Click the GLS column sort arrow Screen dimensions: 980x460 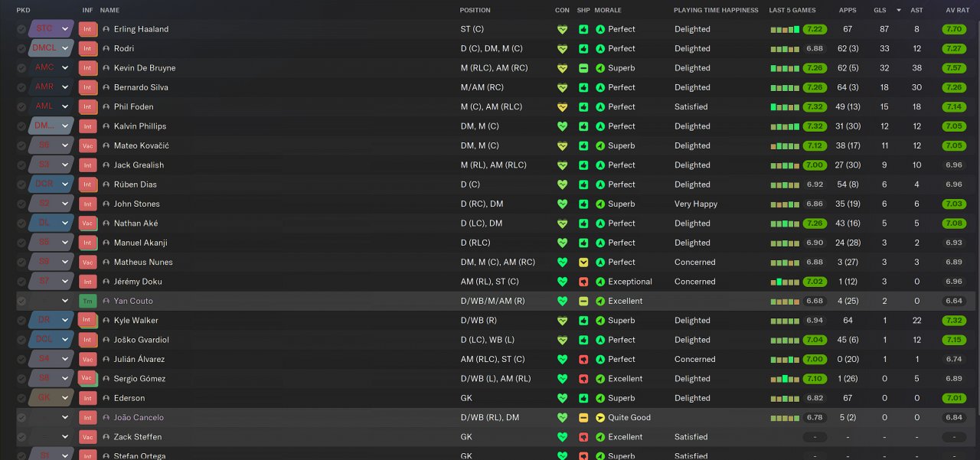(897, 11)
